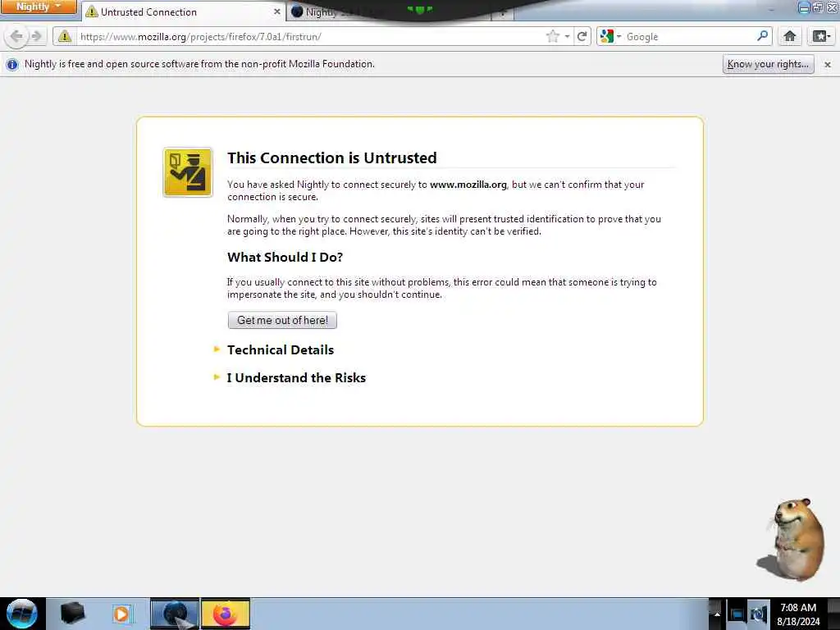Click the yellow police officer warning icon
Screen dimensions: 840x630
[188, 172]
